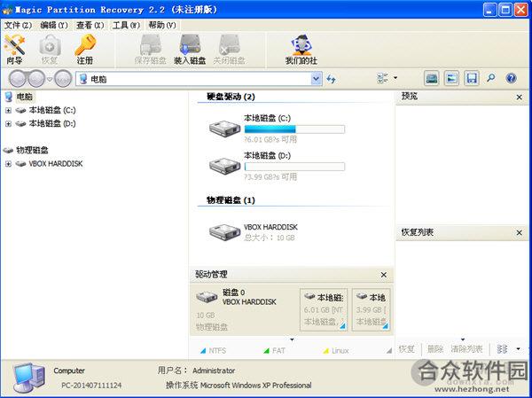The height and width of the screenshot is (398, 532).
Task: Click the up-level round navigation button
Action: pyautogui.click(x=63, y=79)
